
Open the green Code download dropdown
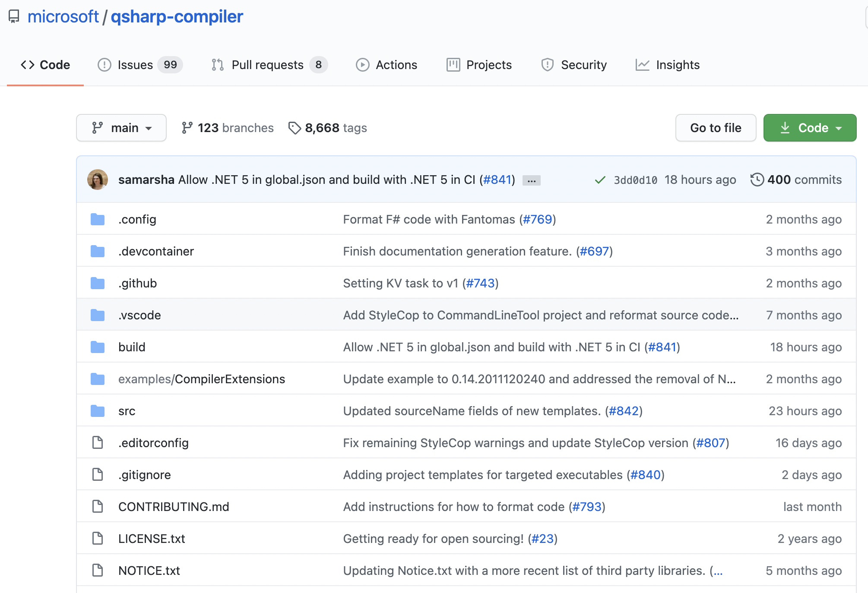(810, 128)
